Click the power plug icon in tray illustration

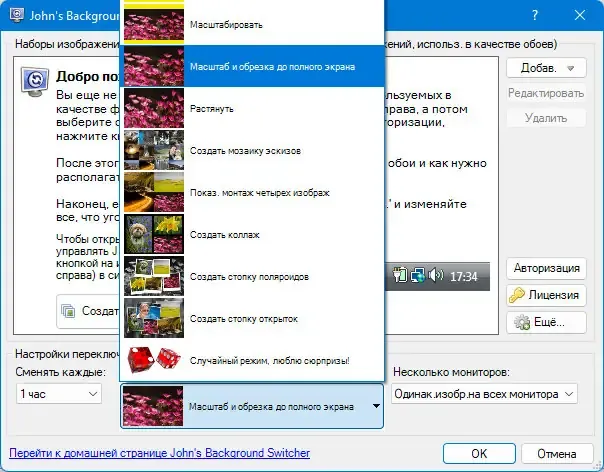[400, 275]
